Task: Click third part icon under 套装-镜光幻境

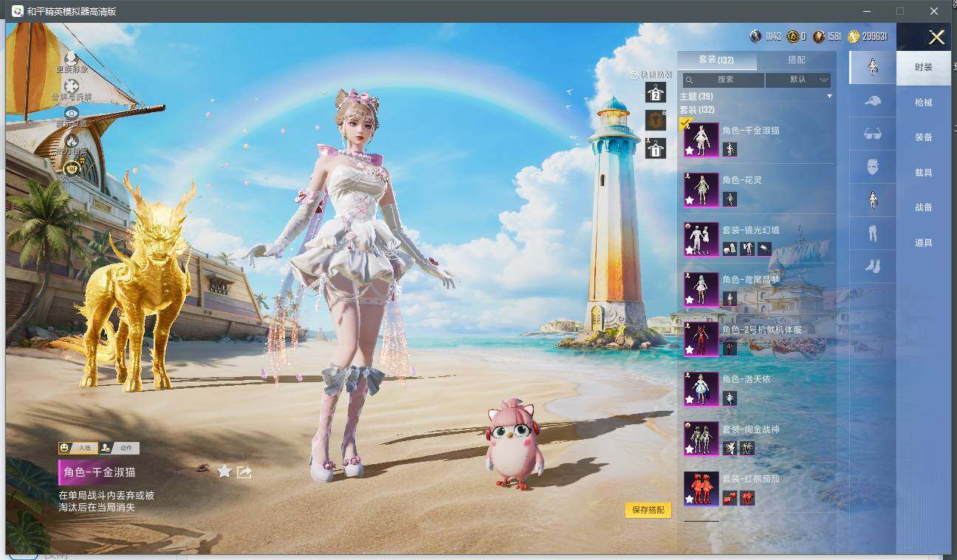Action: pyautogui.click(x=765, y=249)
